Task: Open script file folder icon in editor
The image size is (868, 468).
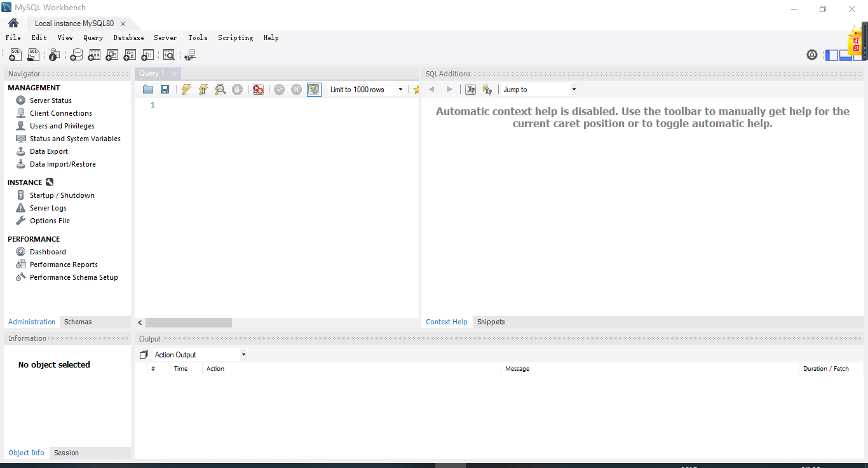Action: click(x=148, y=90)
